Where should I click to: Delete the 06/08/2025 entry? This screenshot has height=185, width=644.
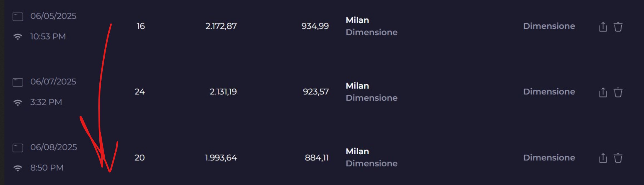(x=618, y=158)
